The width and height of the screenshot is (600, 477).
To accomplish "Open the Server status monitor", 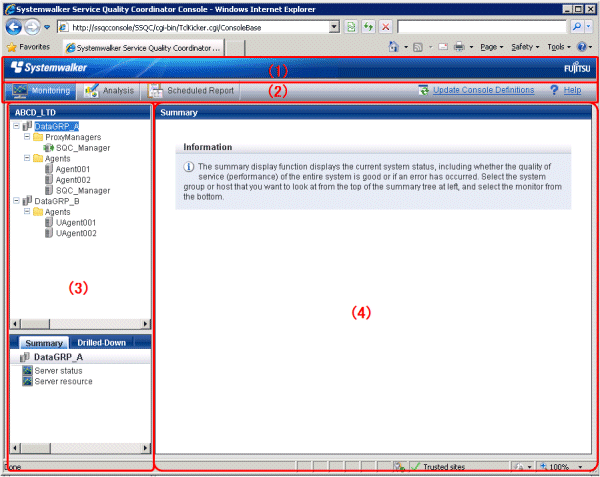I will (x=58, y=371).
